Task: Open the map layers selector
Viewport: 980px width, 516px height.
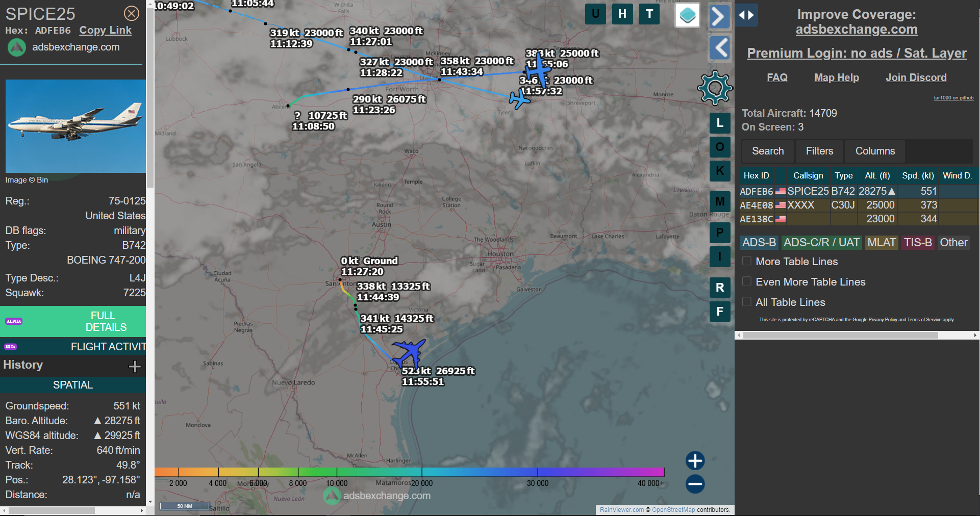Action: tap(687, 15)
